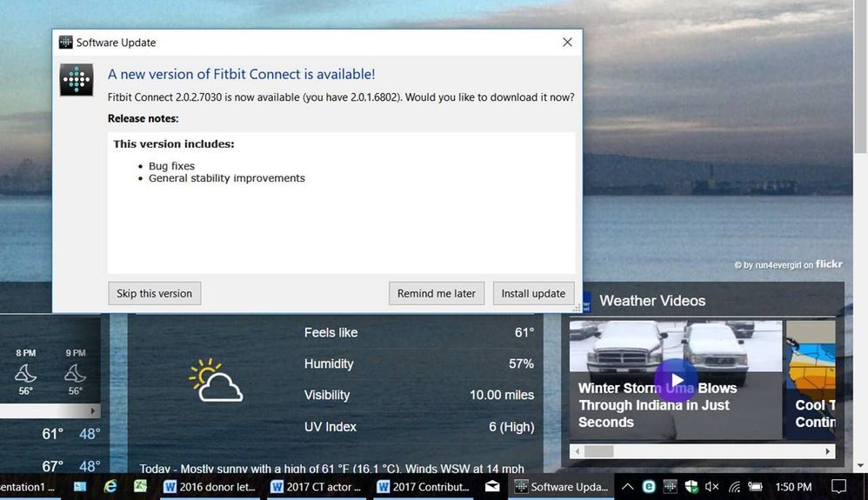Viewport: 868px width, 500px height.
Task: Open the Internet Explorer taskbar icon
Action: pos(110,487)
